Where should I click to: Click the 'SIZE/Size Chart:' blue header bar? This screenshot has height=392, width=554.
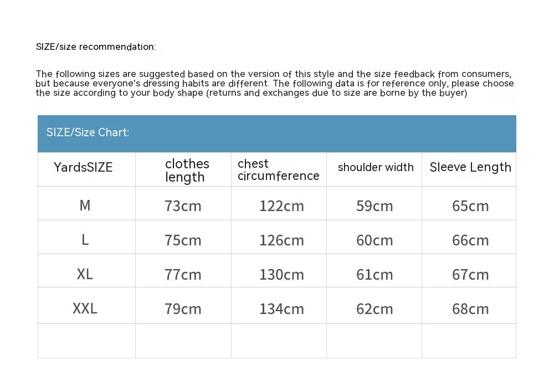click(x=276, y=133)
